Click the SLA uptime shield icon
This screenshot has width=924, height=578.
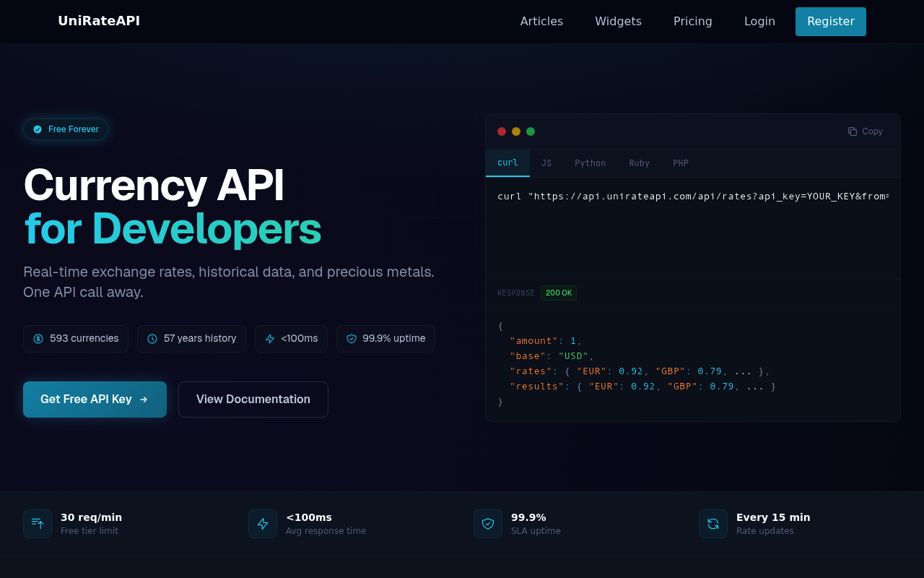(x=488, y=524)
